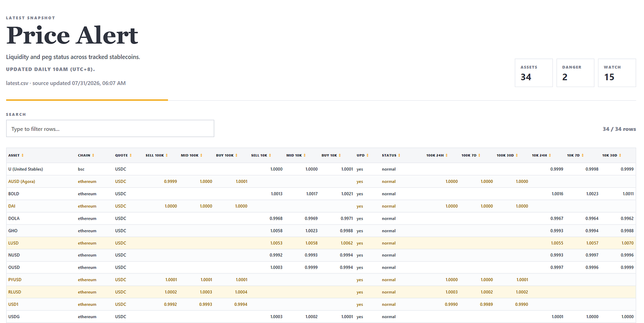
Task: Sort by BUY 100K column icon
Action: tap(237, 156)
